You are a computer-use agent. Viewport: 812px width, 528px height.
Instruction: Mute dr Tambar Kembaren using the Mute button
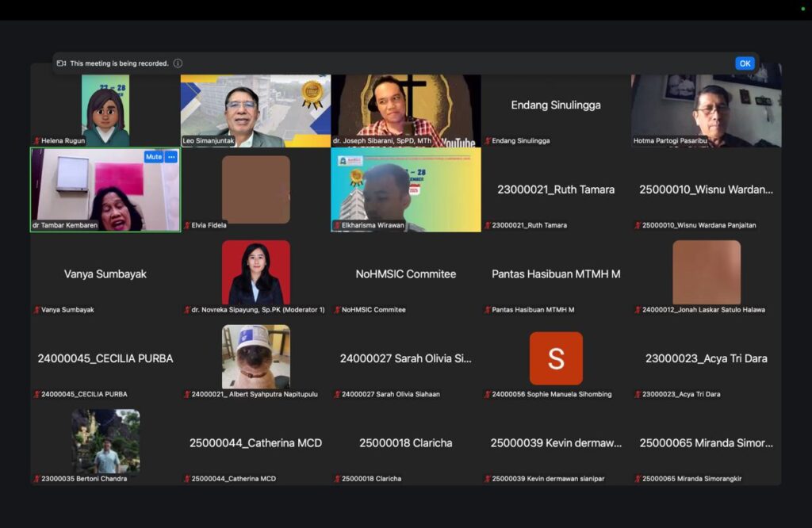click(x=153, y=157)
